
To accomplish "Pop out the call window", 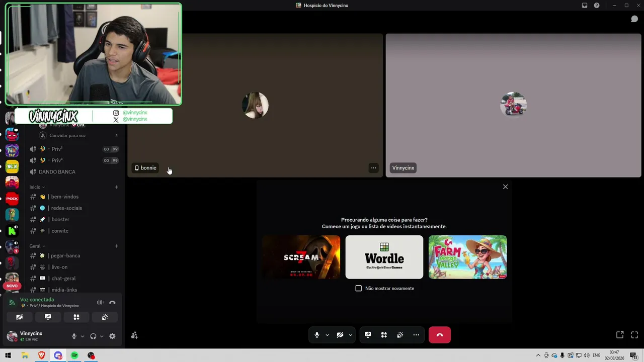I will [620, 335].
